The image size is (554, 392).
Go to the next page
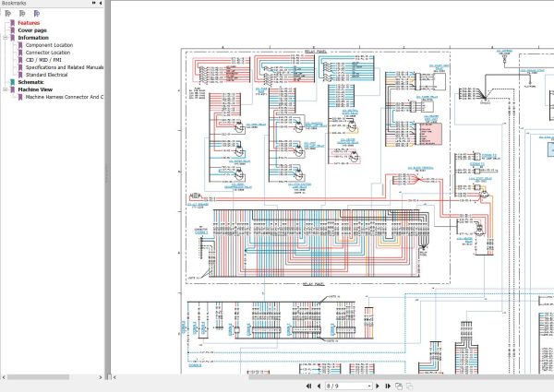[x=378, y=386]
